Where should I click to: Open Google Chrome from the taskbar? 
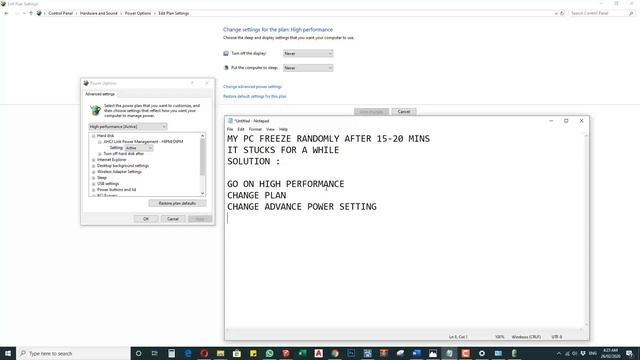pyautogui.click(x=335, y=353)
